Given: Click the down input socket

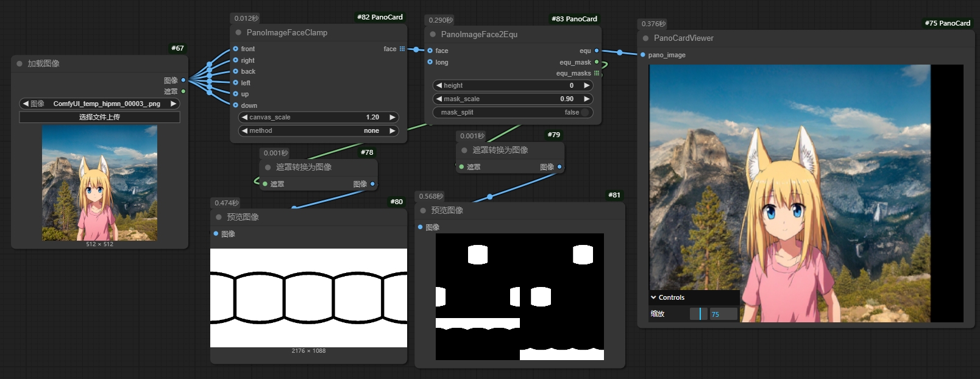Looking at the screenshot, I should click(235, 105).
